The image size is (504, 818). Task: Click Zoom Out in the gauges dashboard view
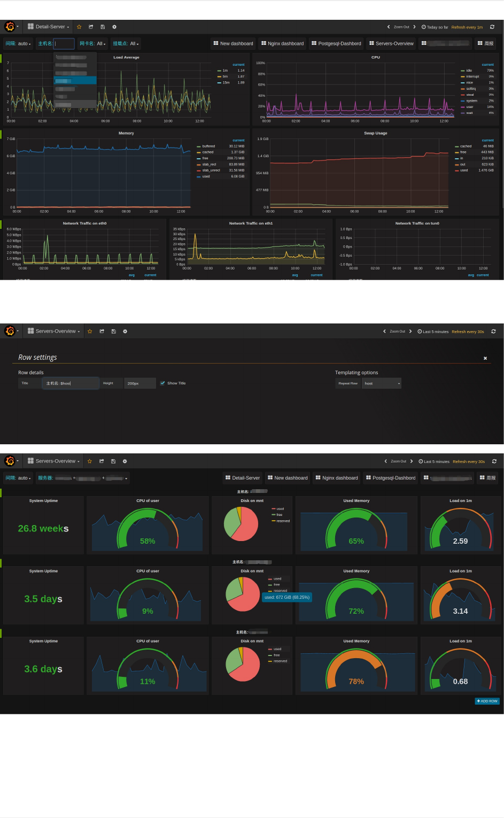(398, 461)
